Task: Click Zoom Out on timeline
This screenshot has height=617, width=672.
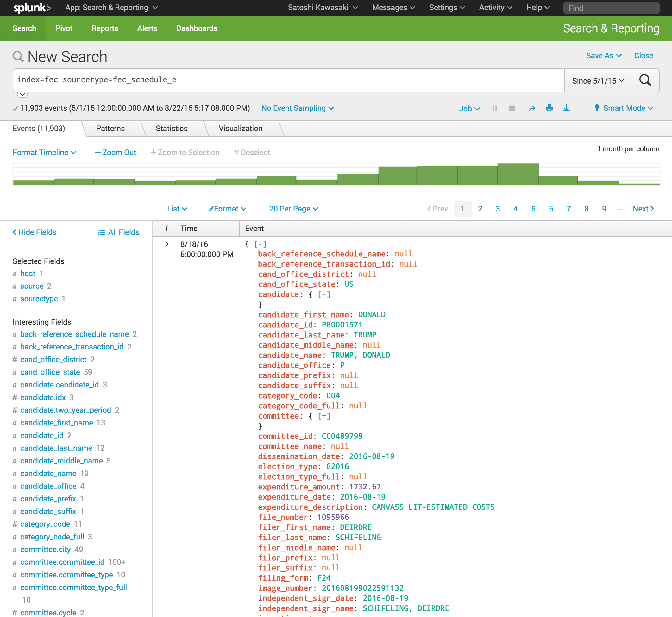Action: point(116,153)
